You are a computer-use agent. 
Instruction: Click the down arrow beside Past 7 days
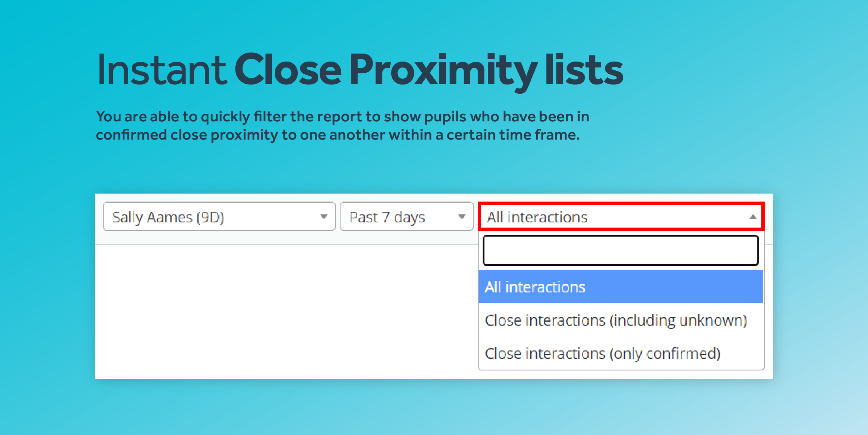(462, 217)
